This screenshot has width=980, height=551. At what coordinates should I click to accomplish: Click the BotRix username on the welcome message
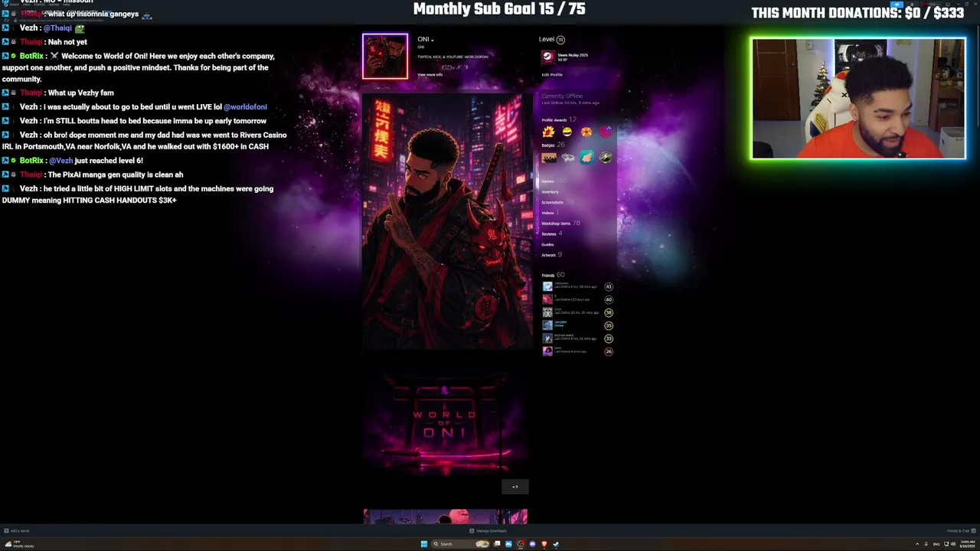coord(31,56)
